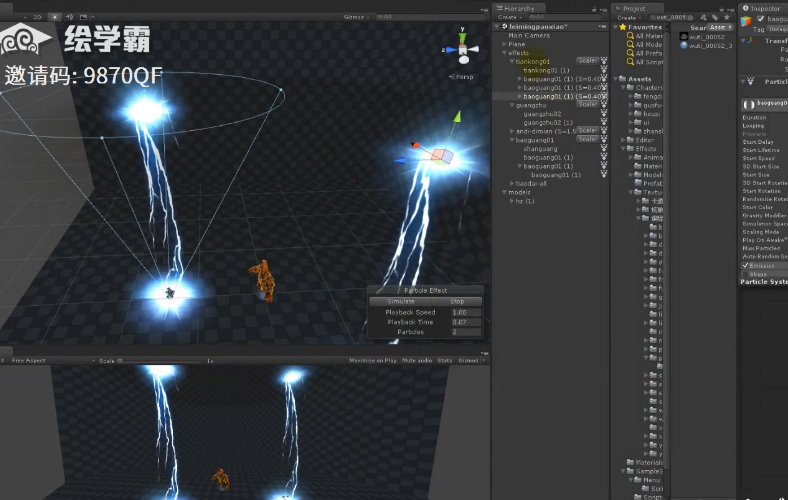Click Stop in Particle Effect panel
788x500 pixels.
457,302
